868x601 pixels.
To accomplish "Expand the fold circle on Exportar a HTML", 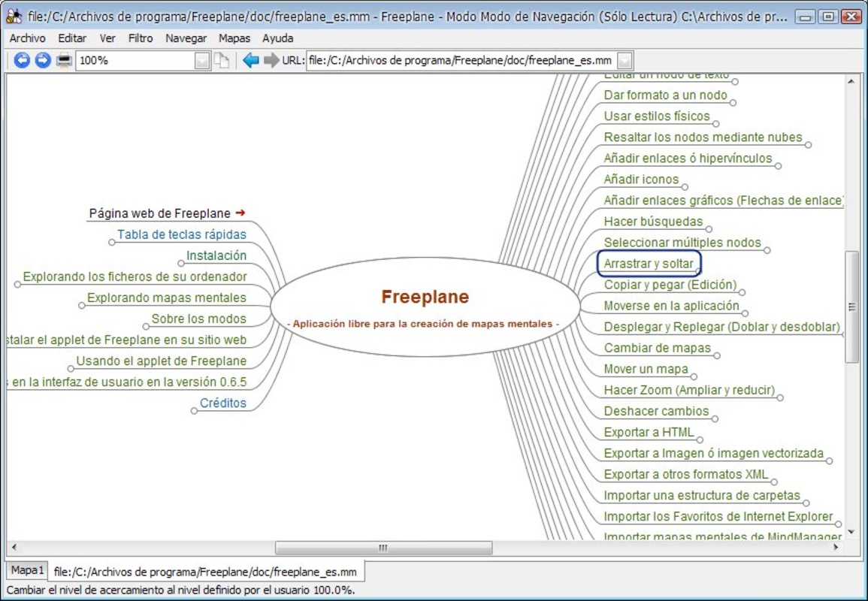I will [x=700, y=440].
